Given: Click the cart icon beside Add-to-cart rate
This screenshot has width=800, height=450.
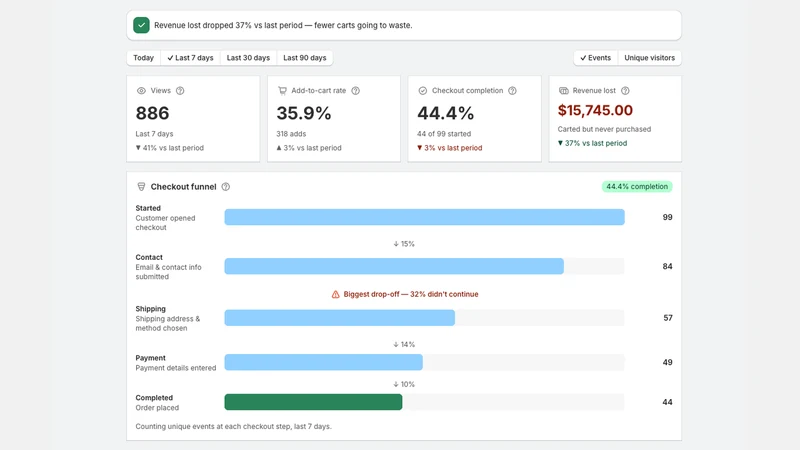Looking at the screenshot, I should 282,91.
